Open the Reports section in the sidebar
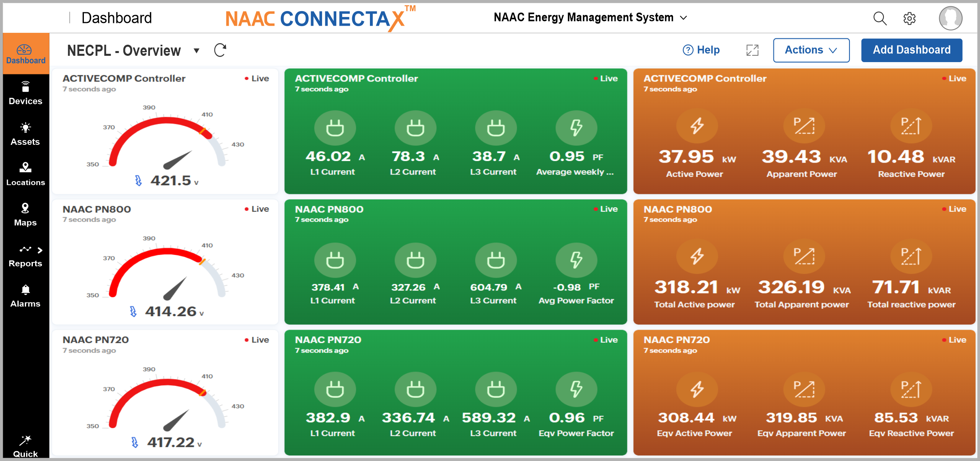 (x=25, y=255)
